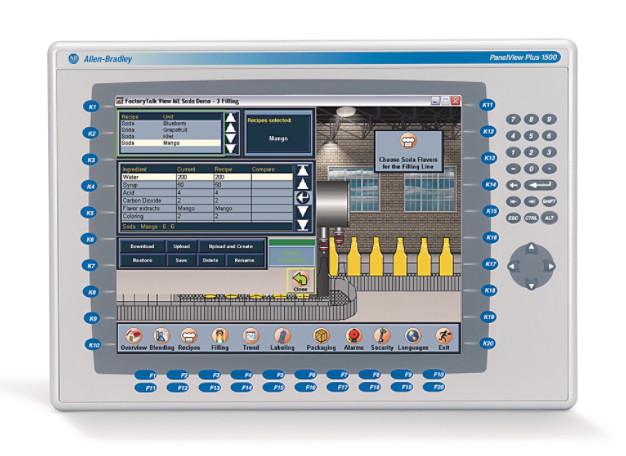Move up one row in ingredient table
The height and width of the screenshot is (456, 626).
pyautogui.click(x=303, y=184)
